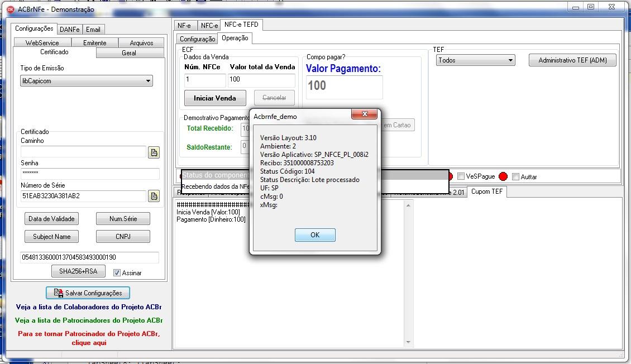Toggle the Assinar checkbox
Image resolution: width=631 pixels, height=364 pixels.
(117, 272)
